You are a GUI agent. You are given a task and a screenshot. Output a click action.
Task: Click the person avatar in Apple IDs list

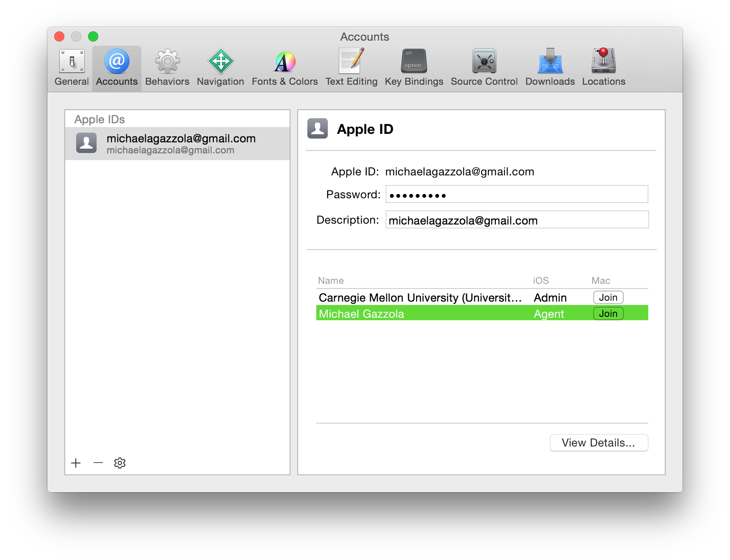coord(86,143)
